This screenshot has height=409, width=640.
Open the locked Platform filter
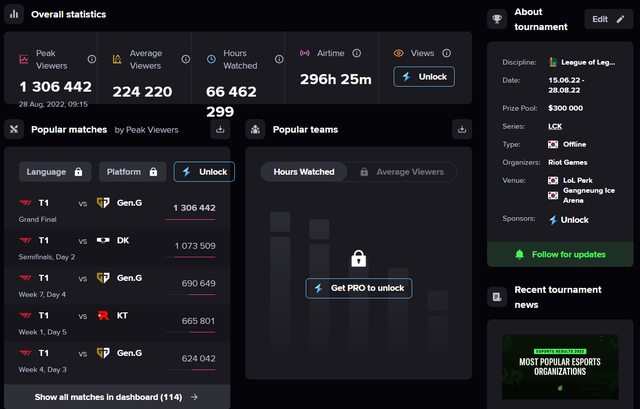(x=132, y=172)
